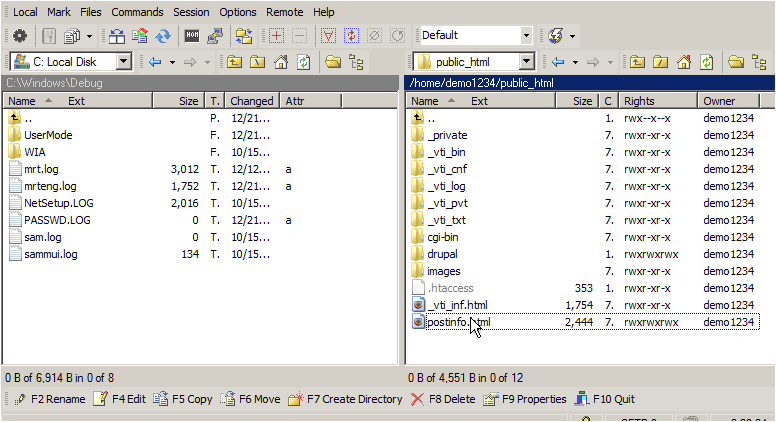Viewport: 776px width, 422px height.
Task: Open the public_html remote directory dropdown
Action: tap(527, 62)
